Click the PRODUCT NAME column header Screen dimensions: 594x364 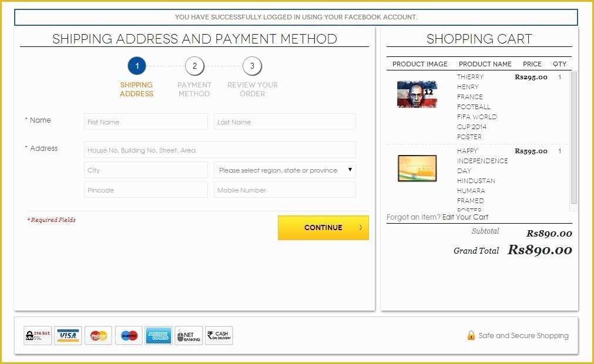tap(485, 64)
